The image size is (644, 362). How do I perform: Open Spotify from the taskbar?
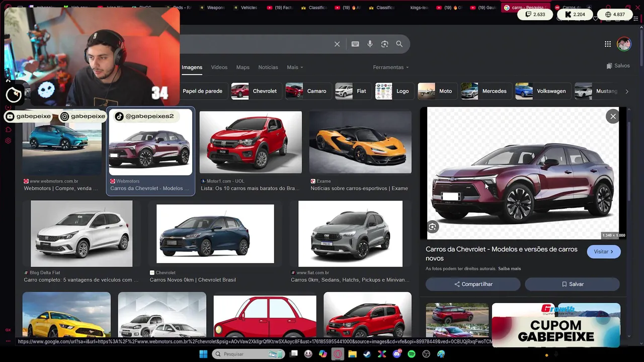tap(412, 354)
